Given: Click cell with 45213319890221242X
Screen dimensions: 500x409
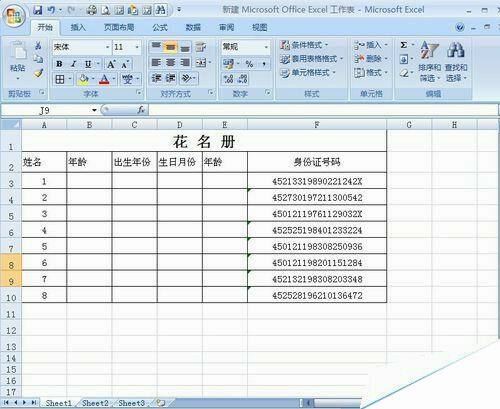Looking at the screenshot, I should (317, 181).
